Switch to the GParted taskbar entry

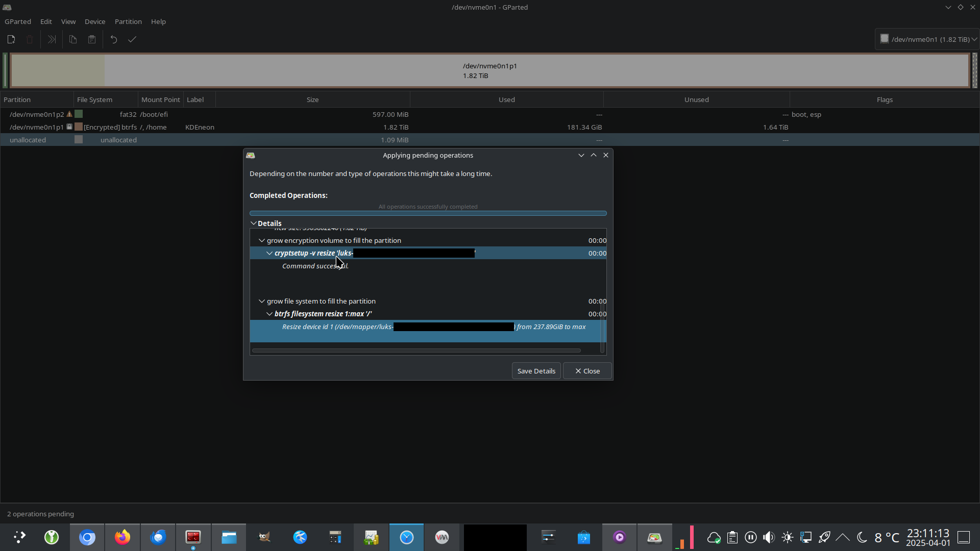[655, 537]
